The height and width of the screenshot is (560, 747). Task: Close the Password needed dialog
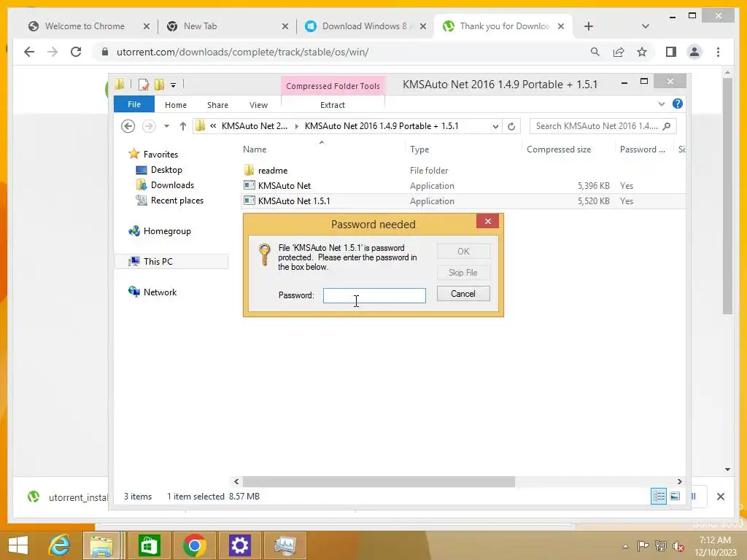click(x=487, y=221)
